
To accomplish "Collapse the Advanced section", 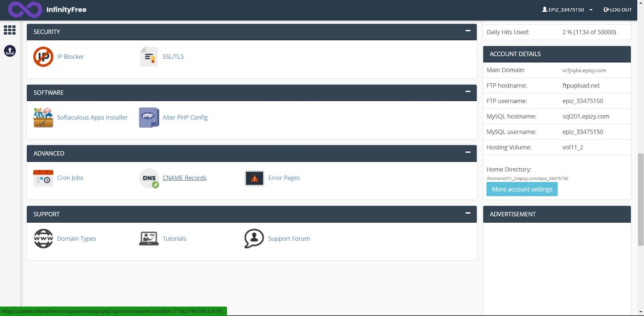I will click(x=468, y=152).
